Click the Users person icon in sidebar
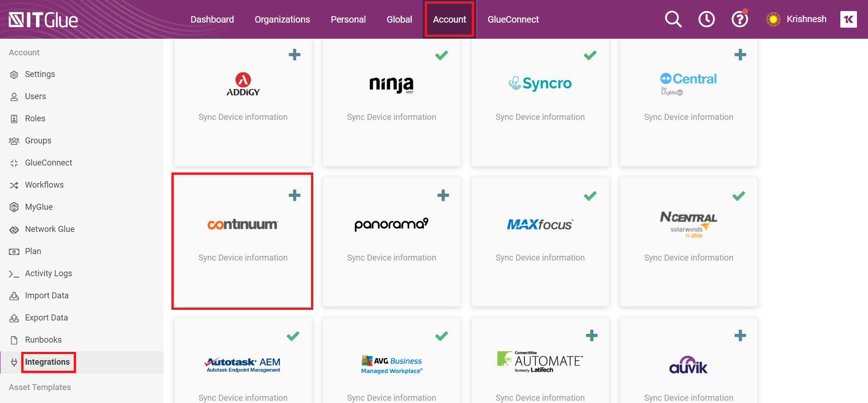Image resolution: width=868 pixels, height=403 pixels. pos(14,97)
